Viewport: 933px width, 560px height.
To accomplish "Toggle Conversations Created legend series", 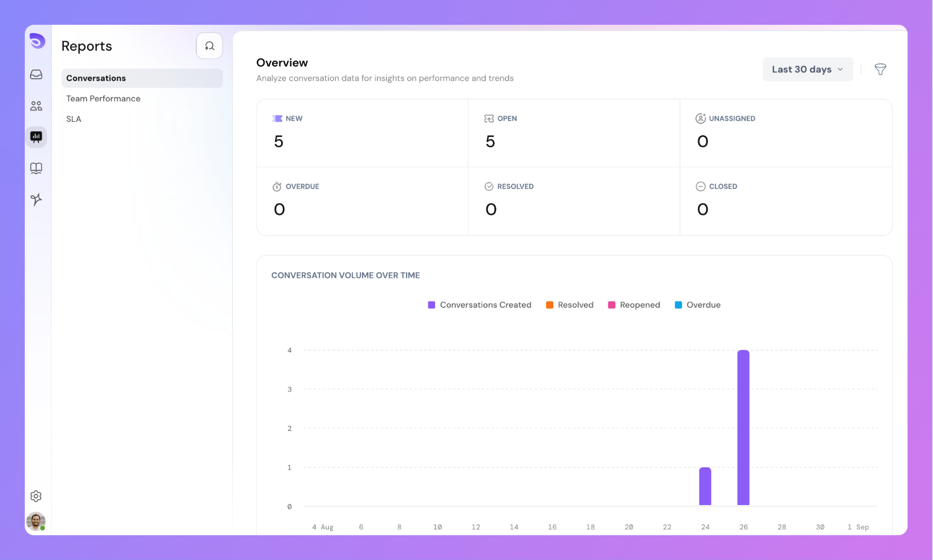I will pos(479,305).
